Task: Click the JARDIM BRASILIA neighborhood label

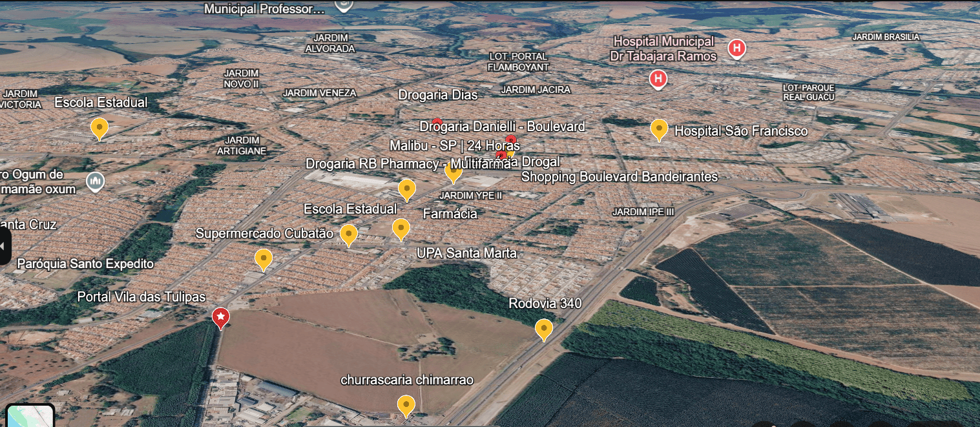Action: tap(886, 37)
